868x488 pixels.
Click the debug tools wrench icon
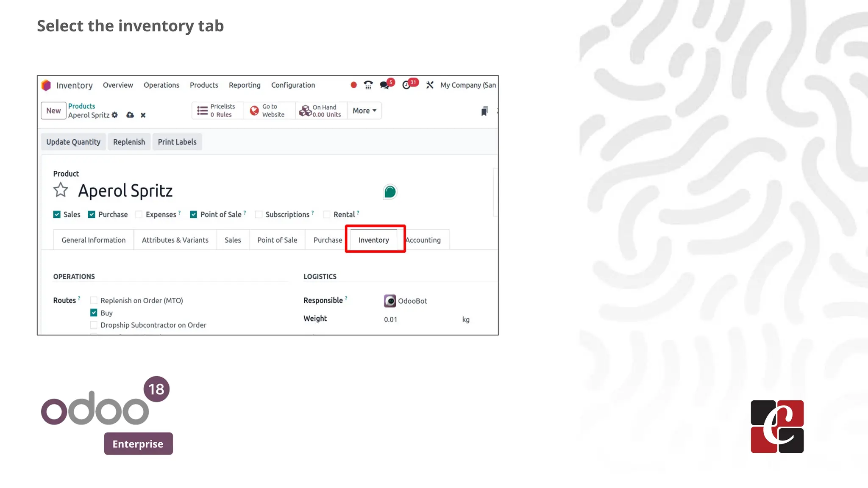[430, 85]
